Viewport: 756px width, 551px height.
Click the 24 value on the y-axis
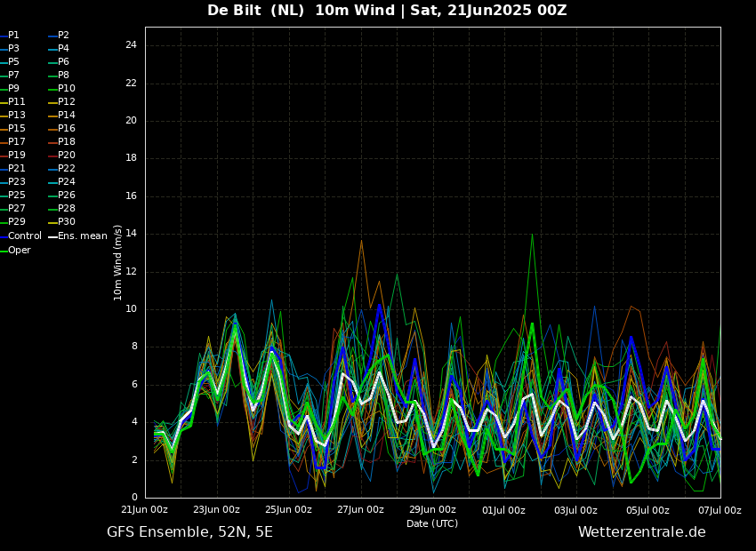coord(131,45)
